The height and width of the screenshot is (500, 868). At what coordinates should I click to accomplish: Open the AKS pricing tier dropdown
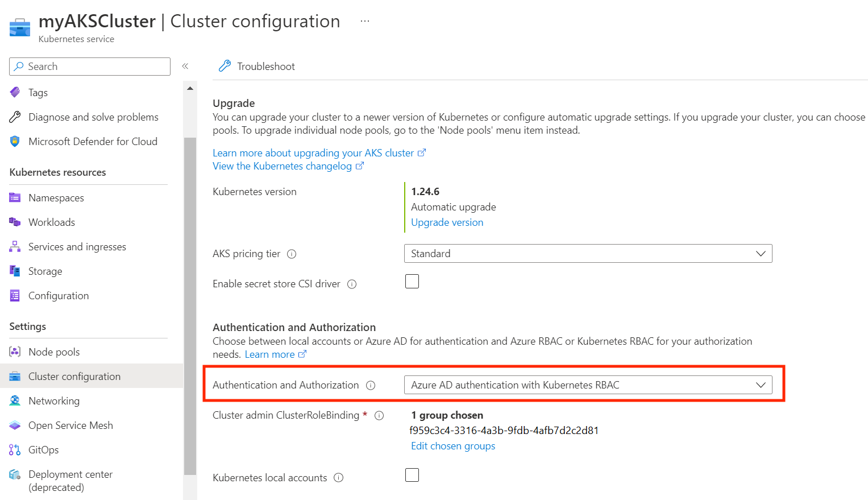coord(588,254)
